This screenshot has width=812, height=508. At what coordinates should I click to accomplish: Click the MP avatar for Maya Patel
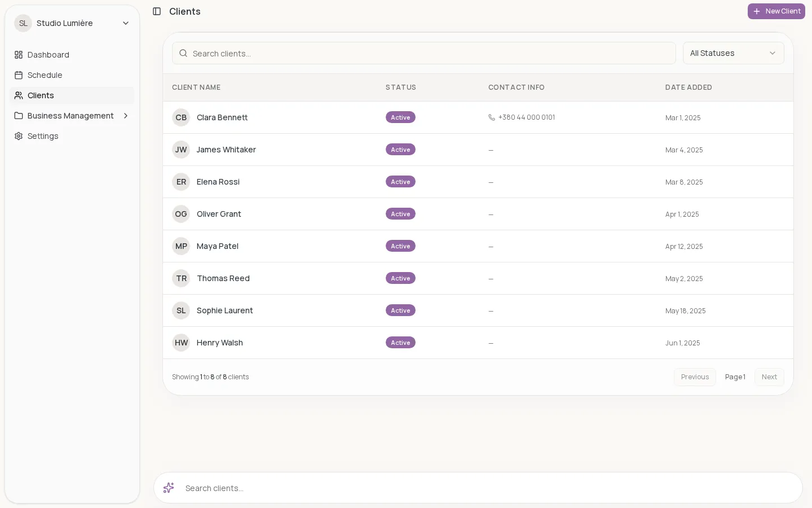(x=181, y=246)
